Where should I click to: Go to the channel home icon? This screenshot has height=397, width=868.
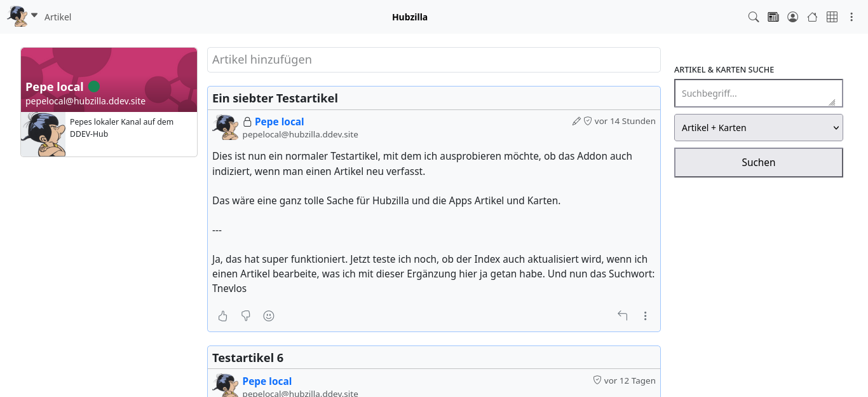click(812, 17)
